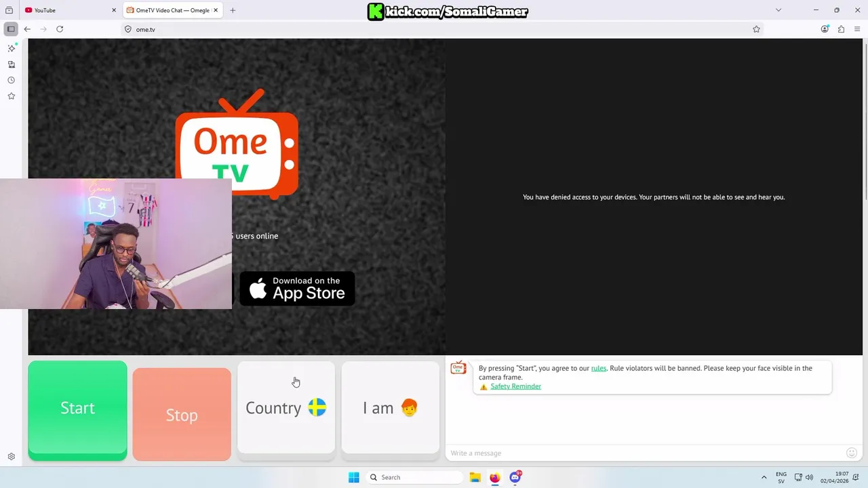Open the clock showing 19:07
The width and height of the screenshot is (868, 488).
pyautogui.click(x=834, y=477)
